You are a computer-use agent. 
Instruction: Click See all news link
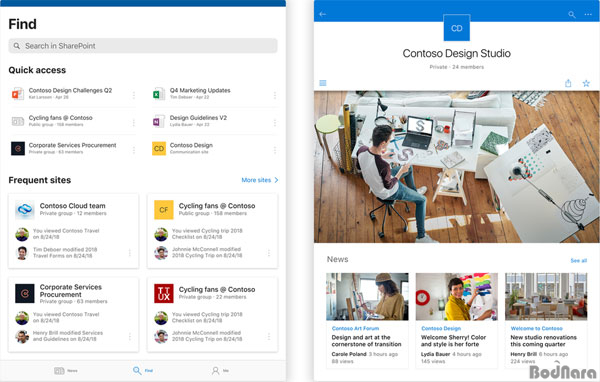pos(578,260)
